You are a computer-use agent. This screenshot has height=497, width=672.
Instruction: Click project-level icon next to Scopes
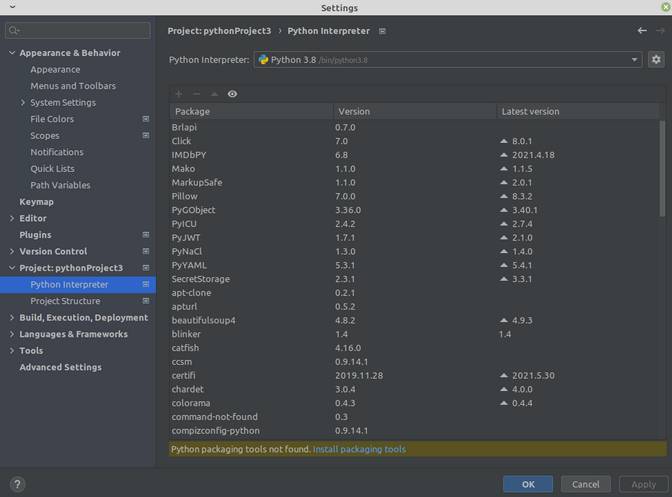pos(146,135)
